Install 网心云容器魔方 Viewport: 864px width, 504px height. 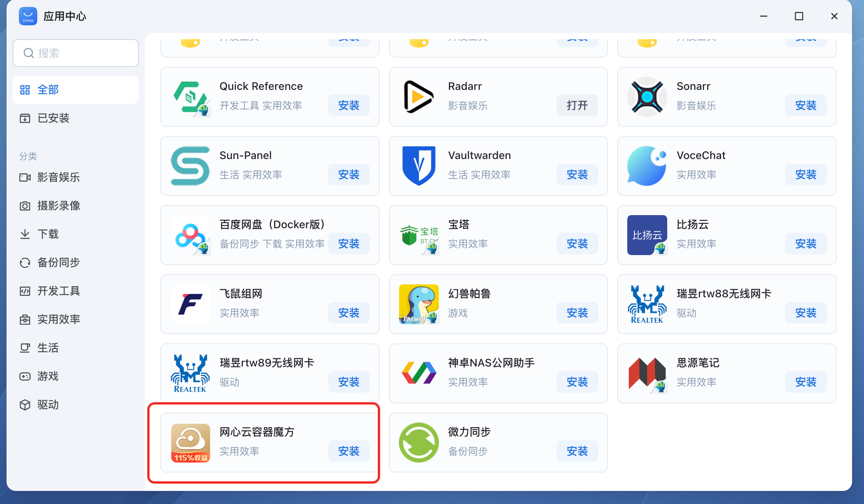pyautogui.click(x=349, y=451)
